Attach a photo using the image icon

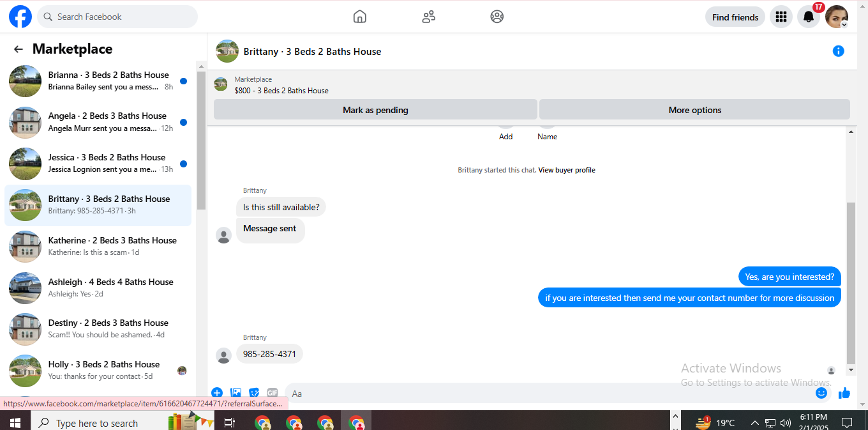pos(236,393)
